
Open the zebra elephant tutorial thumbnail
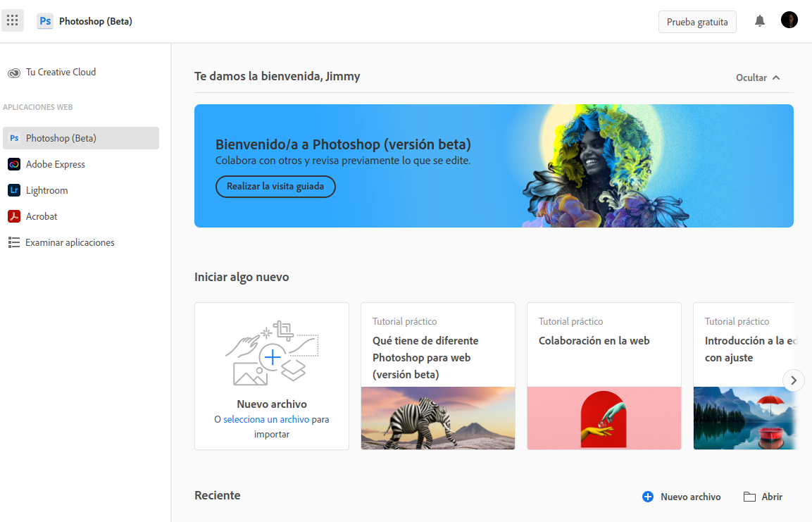438,418
